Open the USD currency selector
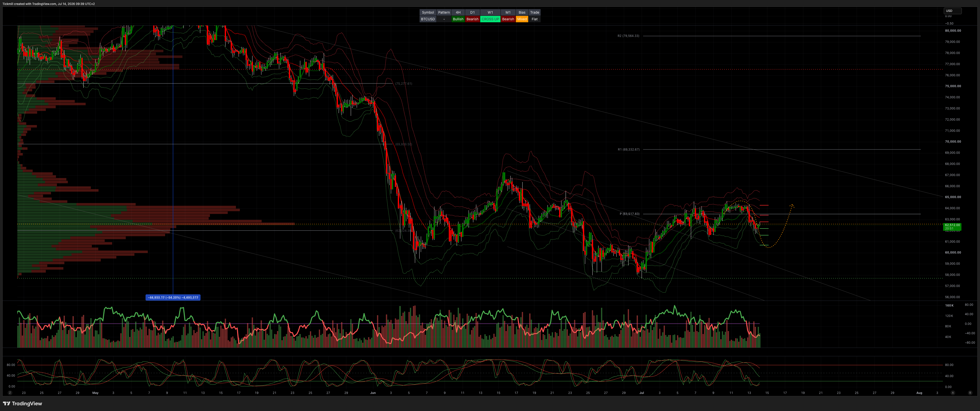Viewport: 980px width, 411px height. [952, 11]
